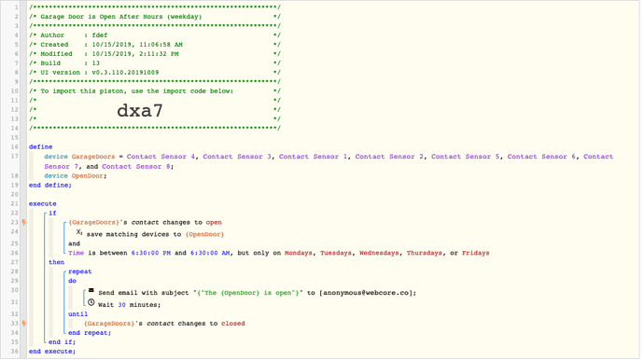Click the 'if' statement keyword
Image resolution: width=644 pixels, height=360 pixels.
(52, 213)
